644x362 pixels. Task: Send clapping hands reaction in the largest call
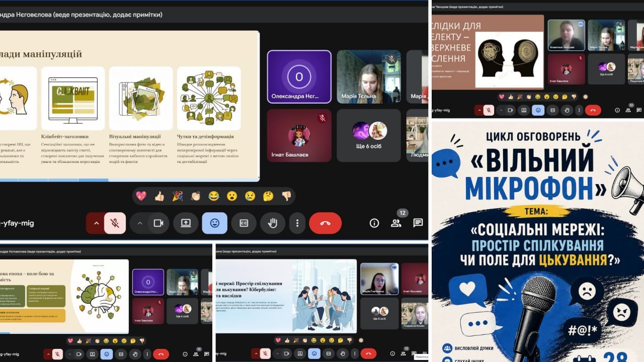196,196
